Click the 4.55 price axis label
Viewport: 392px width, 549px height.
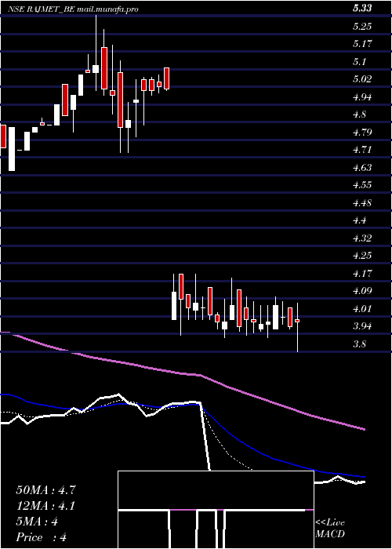(x=362, y=185)
